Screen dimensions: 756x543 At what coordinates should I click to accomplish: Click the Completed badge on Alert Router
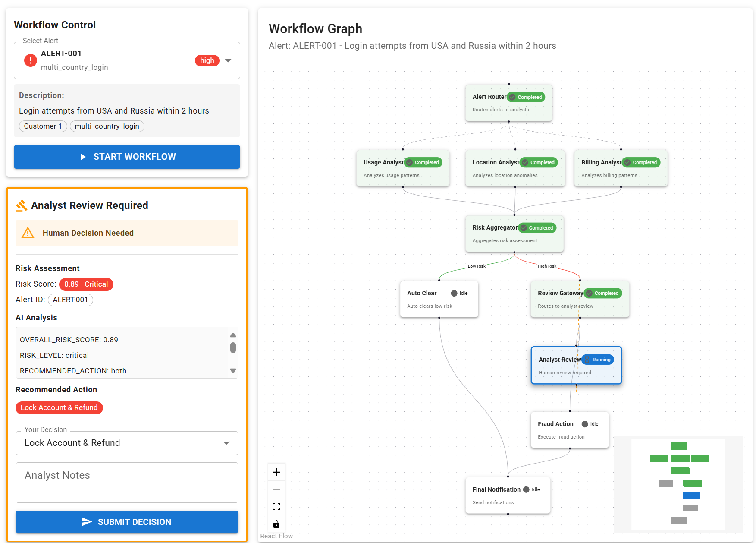[x=526, y=97]
